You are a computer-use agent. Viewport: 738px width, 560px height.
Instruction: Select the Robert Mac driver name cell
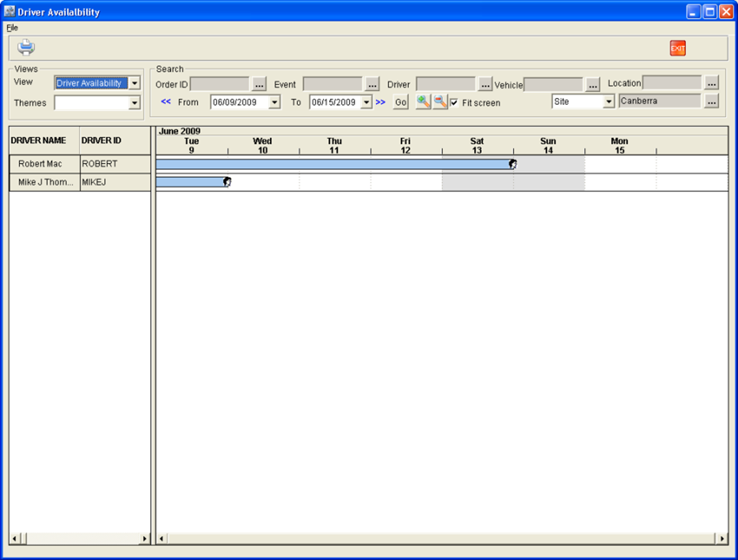pos(45,164)
